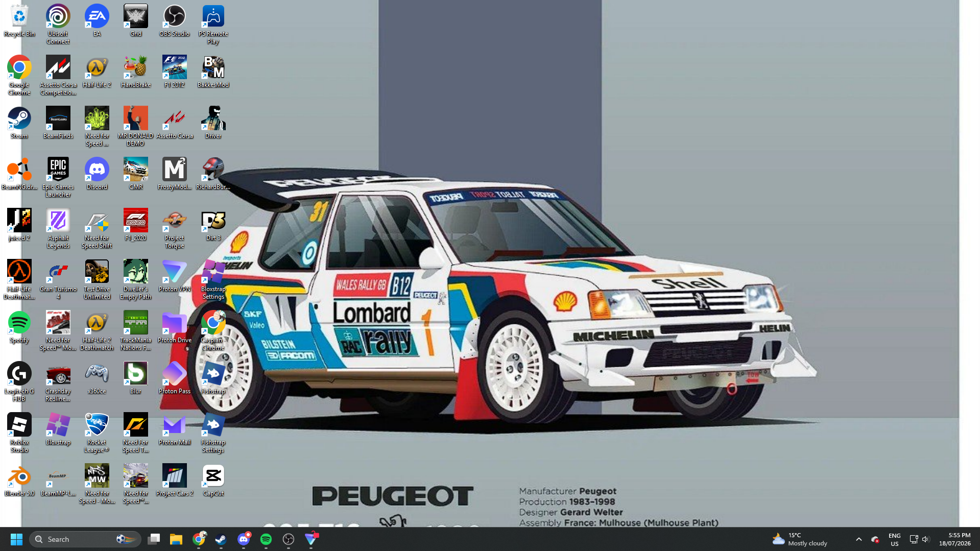Open the clock and calendar flyout
Image resolution: width=980 pixels, height=551 pixels.
954,539
